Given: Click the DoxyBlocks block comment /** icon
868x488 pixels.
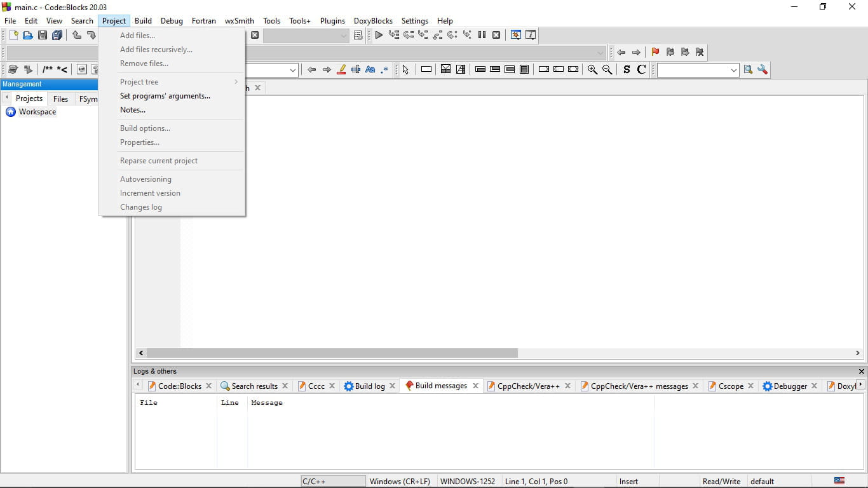Looking at the screenshot, I should pos(48,70).
